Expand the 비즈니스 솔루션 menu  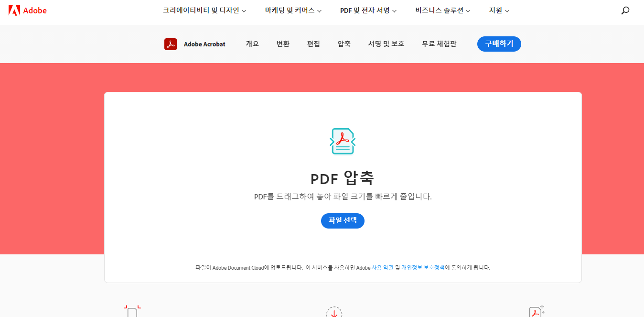coord(443,11)
